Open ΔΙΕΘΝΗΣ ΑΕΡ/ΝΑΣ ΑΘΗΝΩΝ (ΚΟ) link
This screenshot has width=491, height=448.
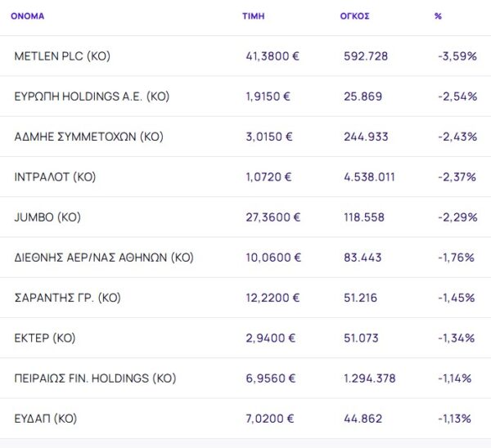(x=104, y=258)
